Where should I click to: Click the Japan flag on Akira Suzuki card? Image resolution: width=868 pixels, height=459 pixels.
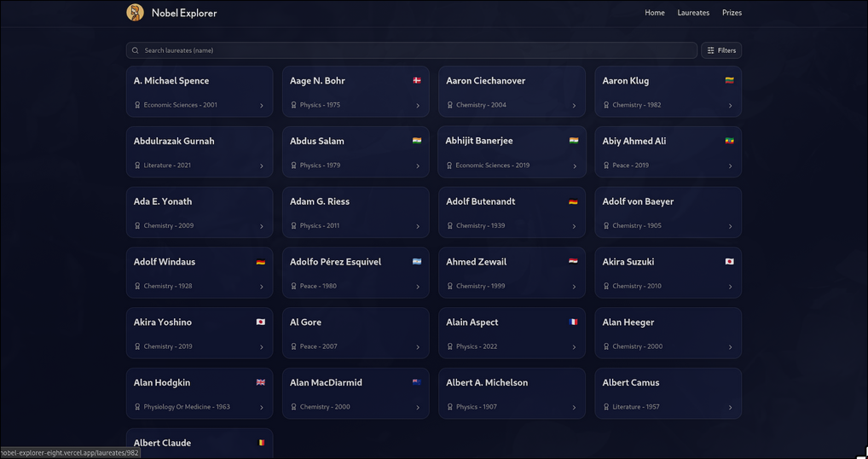[x=729, y=262]
